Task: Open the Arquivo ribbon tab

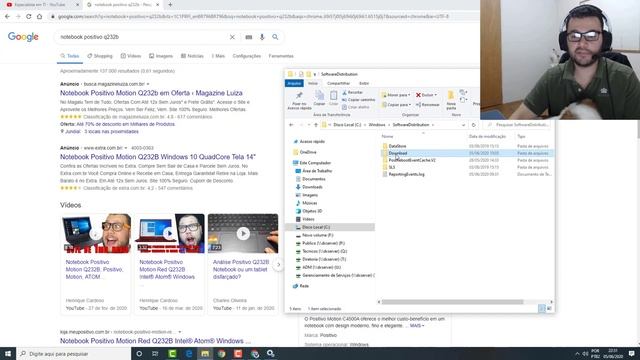Action: (x=294, y=83)
